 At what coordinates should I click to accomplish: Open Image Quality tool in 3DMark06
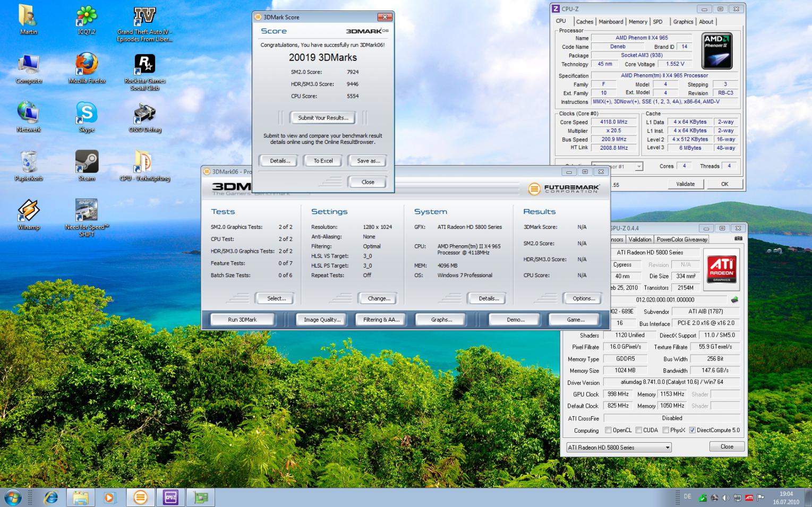tap(321, 320)
